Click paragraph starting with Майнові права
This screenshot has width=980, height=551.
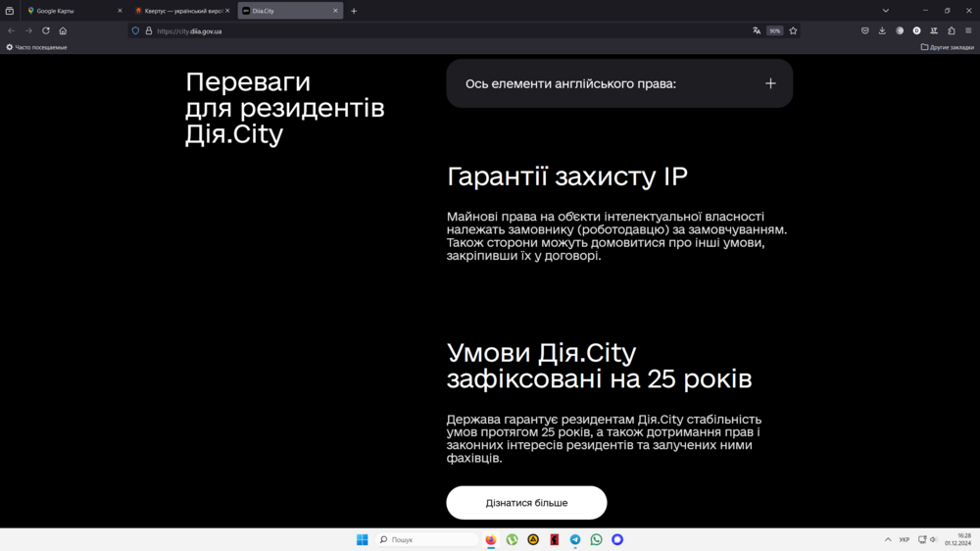pos(616,235)
